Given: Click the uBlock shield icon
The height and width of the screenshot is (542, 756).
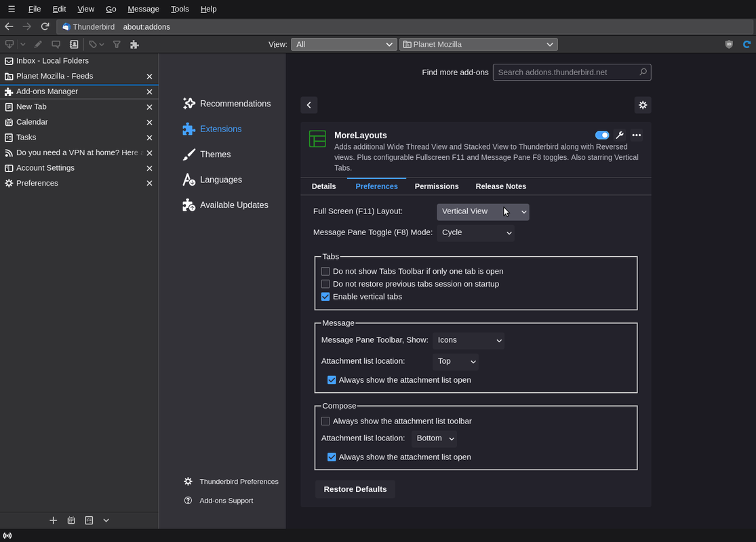Looking at the screenshot, I should point(729,44).
